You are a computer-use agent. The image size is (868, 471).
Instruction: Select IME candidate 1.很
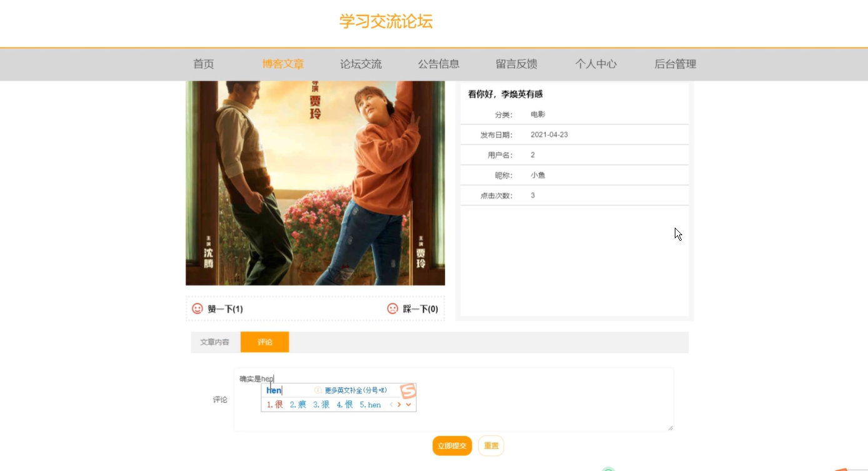click(275, 405)
